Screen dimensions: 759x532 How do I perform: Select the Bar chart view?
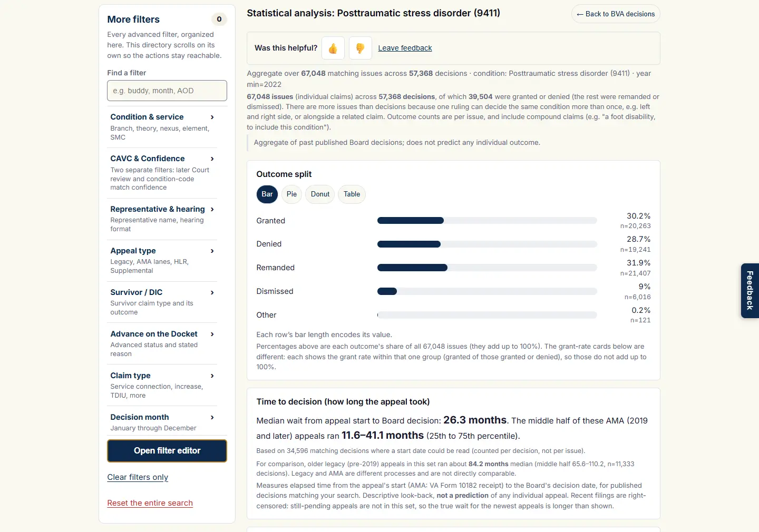[x=267, y=194]
